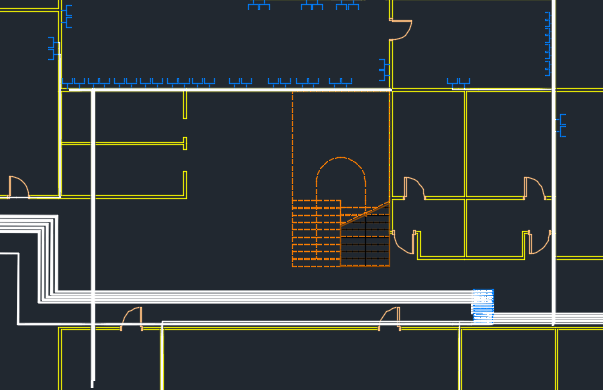
Task: Pick the right corridor door at the bottom wall
Action: (390, 319)
